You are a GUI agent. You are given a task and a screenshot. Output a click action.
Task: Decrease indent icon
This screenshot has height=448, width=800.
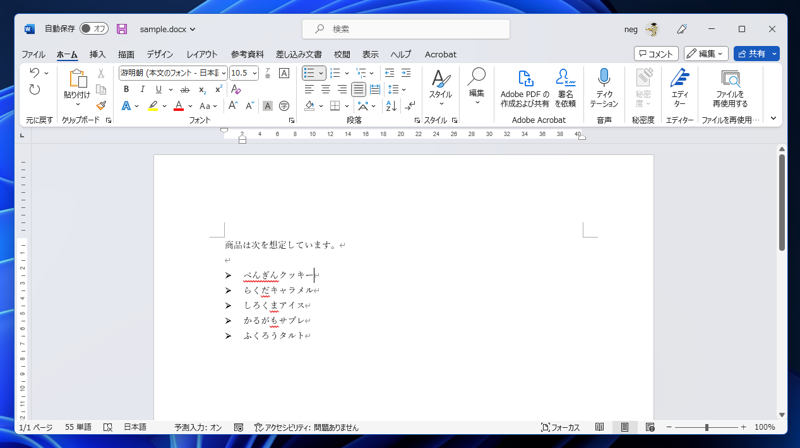tap(389, 73)
